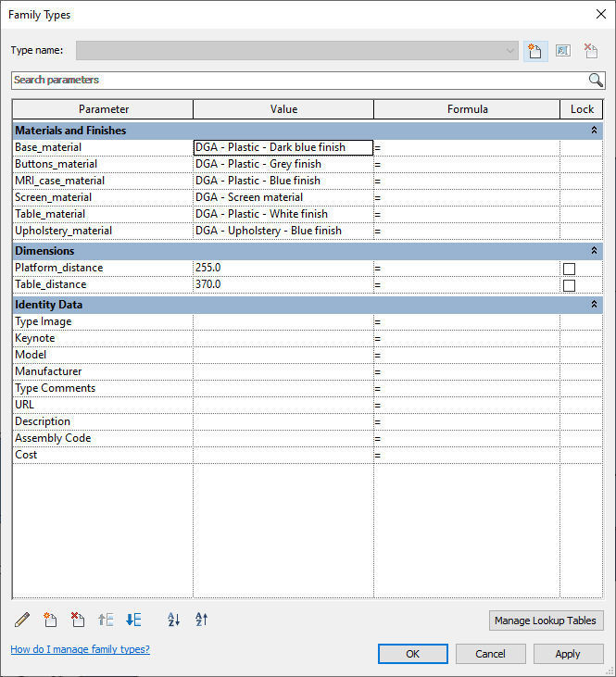616x677 pixels.
Task: Click the Table_distance value 370.0
Action: point(283,284)
